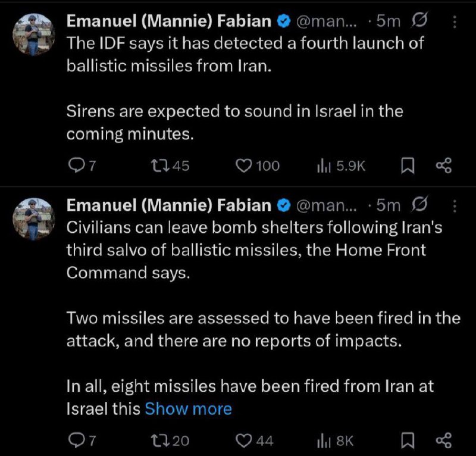Open the Grok icon on second tweet
This screenshot has width=476, height=456.
coord(420,206)
